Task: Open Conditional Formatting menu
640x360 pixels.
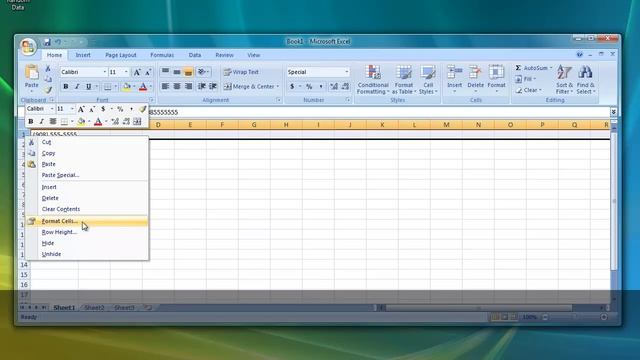Action: click(x=373, y=80)
